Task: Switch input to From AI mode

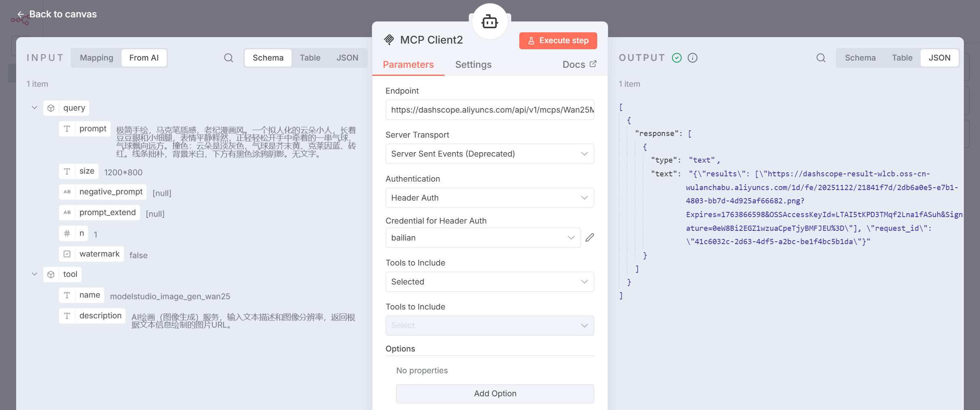Action: point(144,58)
